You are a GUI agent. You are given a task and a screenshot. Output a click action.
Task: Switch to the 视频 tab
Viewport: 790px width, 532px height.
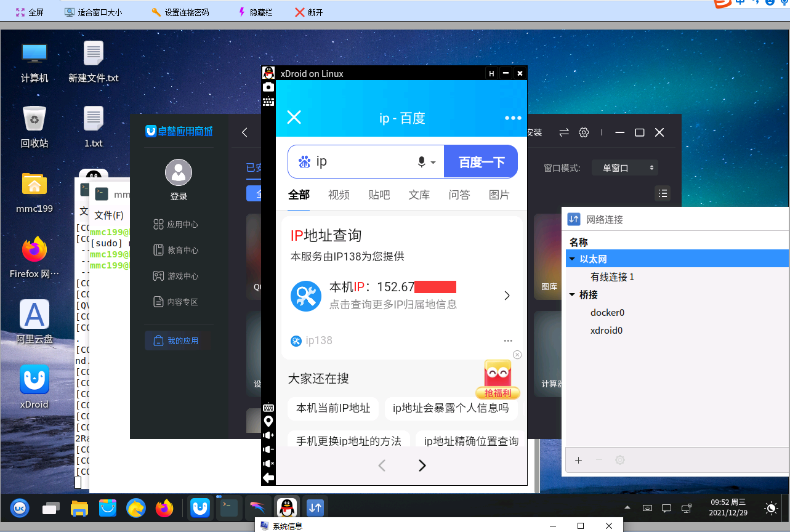339,195
